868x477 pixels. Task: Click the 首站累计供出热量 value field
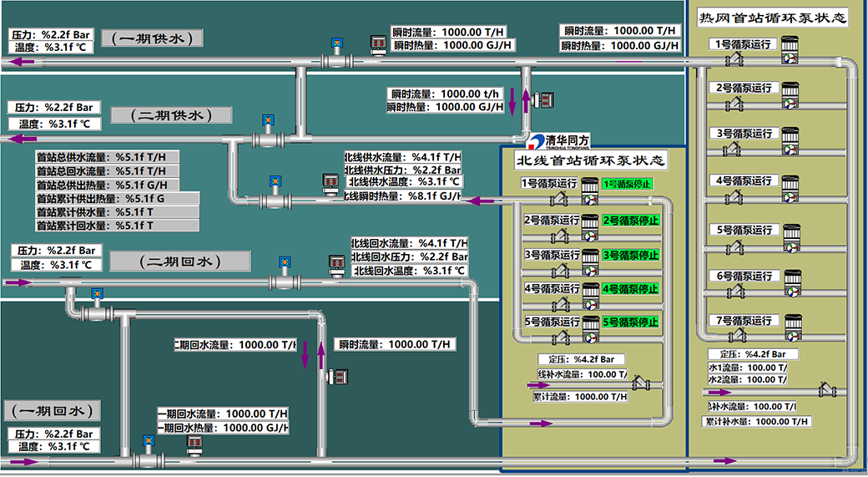117,198
